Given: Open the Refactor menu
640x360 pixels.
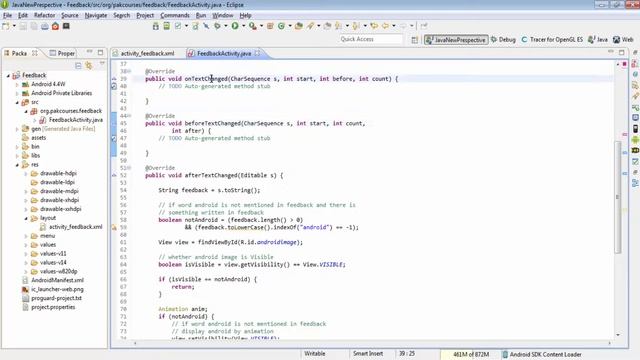Looking at the screenshot, I should tap(44, 16).
